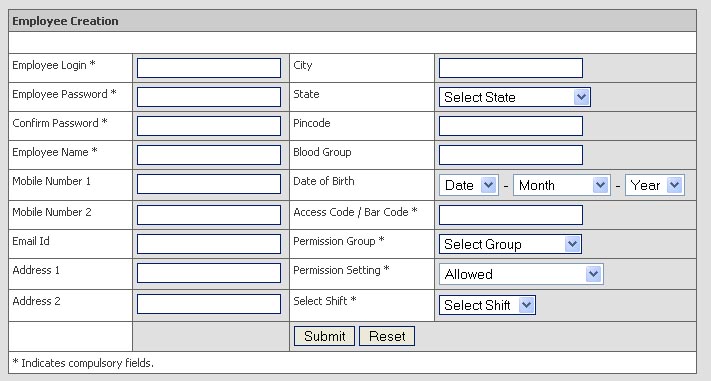Image resolution: width=711 pixels, height=381 pixels.
Task: Select the Mobile Number 2 field
Action: pyautogui.click(x=209, y=215)
